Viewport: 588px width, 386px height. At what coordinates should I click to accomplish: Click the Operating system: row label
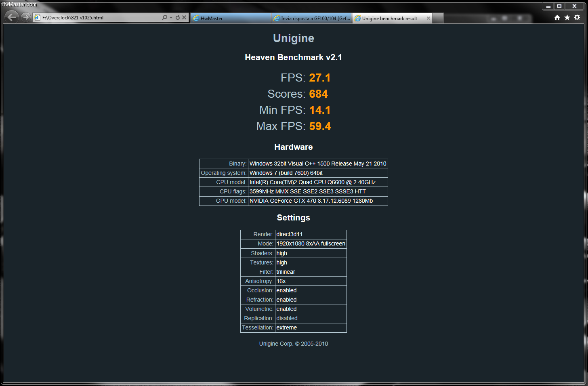tap(224, 173)
